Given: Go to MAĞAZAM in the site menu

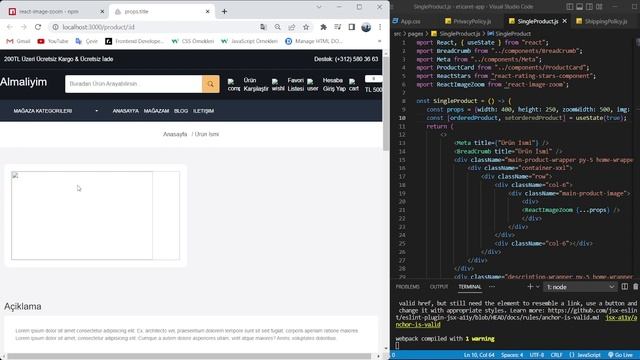Looking at the screenshot, I should [x=156, y=111].
